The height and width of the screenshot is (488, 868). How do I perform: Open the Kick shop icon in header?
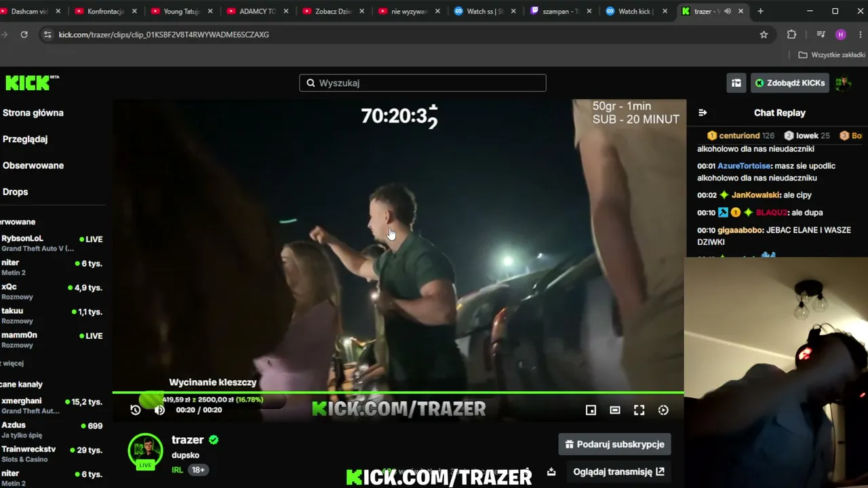tap(736, 83)
